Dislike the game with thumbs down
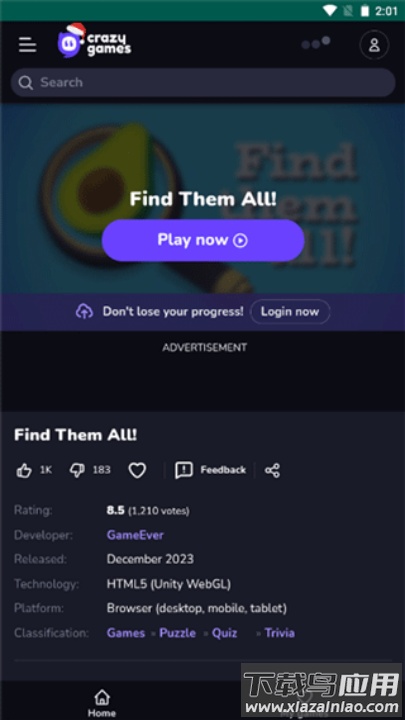 pyautogui.click(x=77, y=470)
